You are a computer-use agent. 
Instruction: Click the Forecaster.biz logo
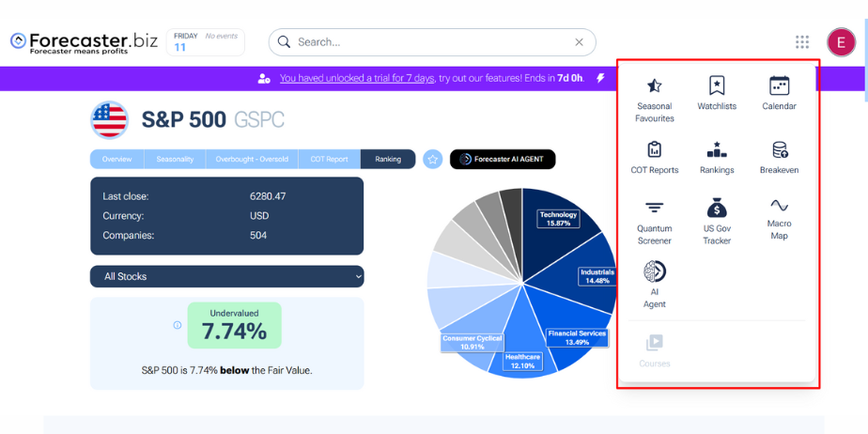tap(85, 42)
